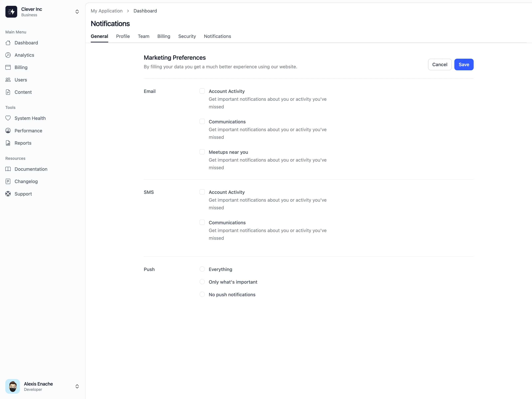Click the Support lifebuoy icon

pyautogui.click(x=8, y=194)
